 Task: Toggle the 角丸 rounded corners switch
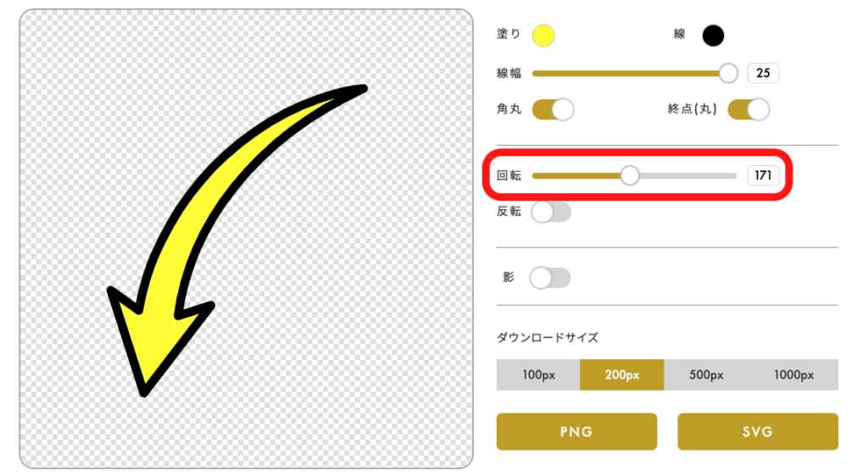553,109
